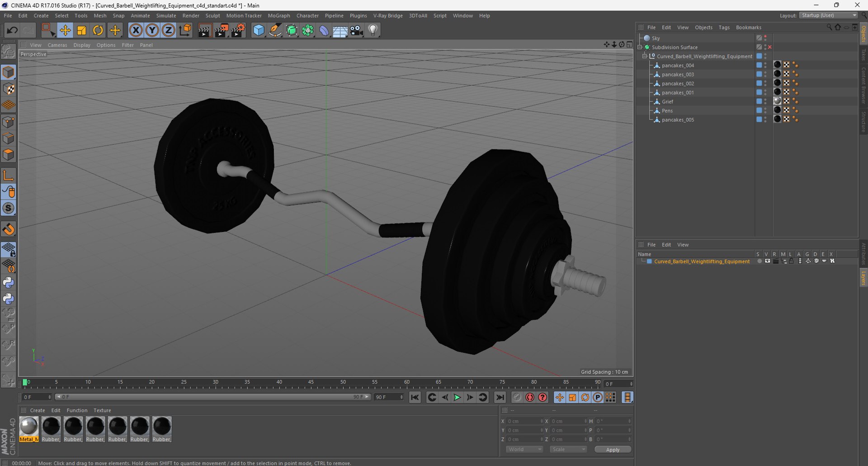The image size is (868, 466).
Task: Open Edit Render Settings icon
Action: point(238,30)
